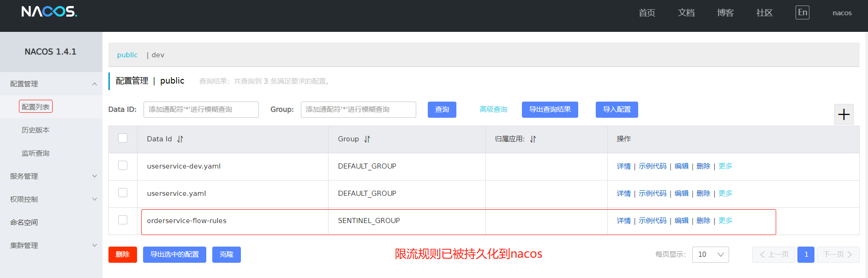This screenshot has height=278, width=868.
Task: Select the public namespace tab
Action: point(127,54)
